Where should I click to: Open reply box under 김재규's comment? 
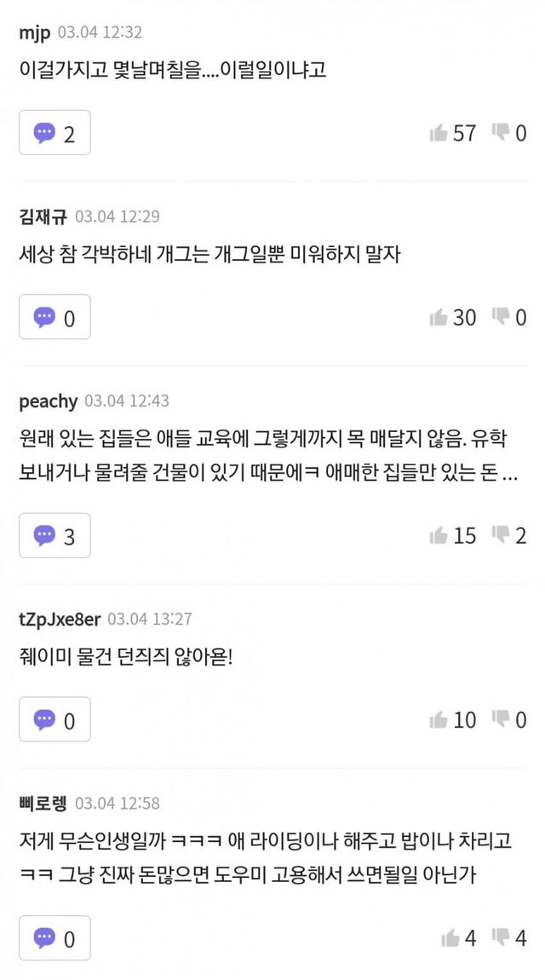[54, 317]
